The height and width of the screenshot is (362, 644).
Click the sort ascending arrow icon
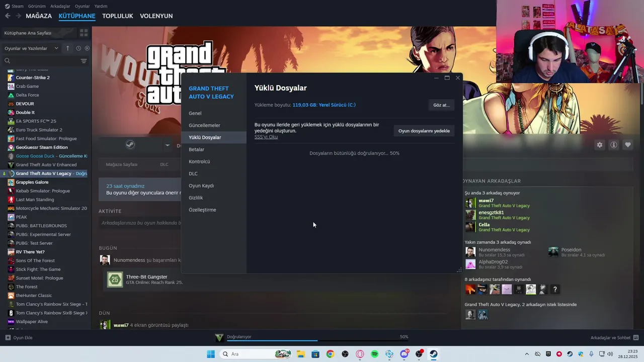(68, 48)
